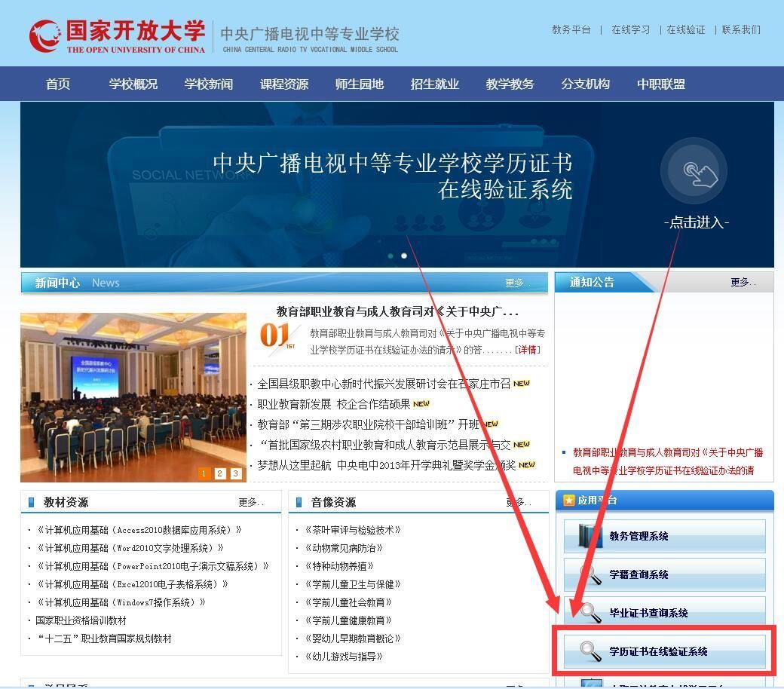Open 更多 in the 通知公告 panel
The image size is (784, 689).
(x=740, y=281)
